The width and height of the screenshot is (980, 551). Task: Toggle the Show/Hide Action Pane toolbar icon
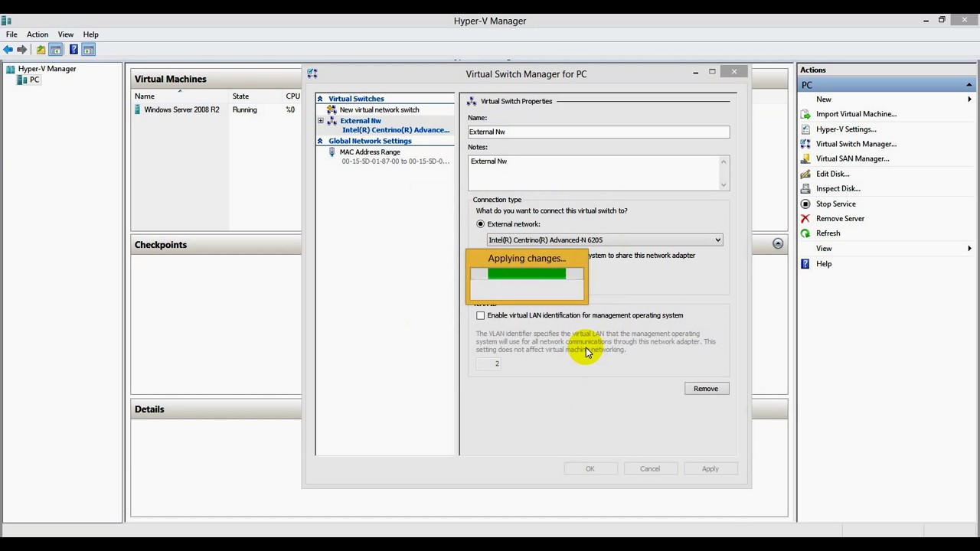pos(89,50)
